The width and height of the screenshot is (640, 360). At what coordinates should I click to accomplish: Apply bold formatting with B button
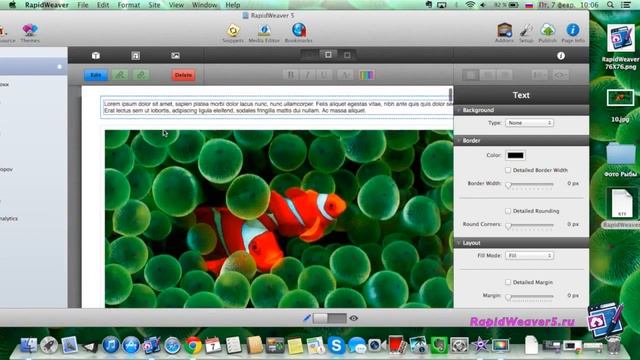click(291, 75)
